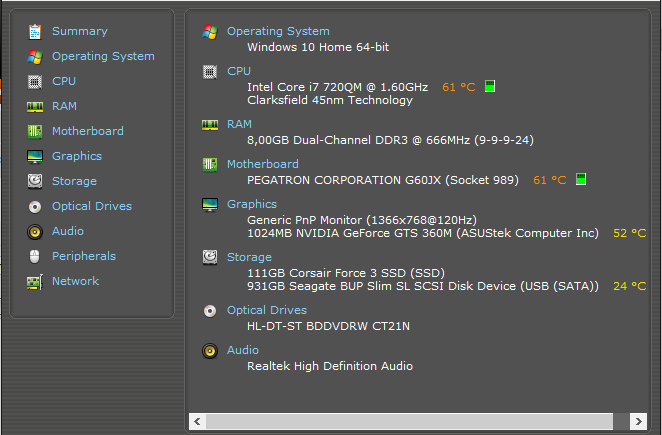
Task: Click the Peripherals mouse icon in sidebar
Action: [x=35, y=256]
